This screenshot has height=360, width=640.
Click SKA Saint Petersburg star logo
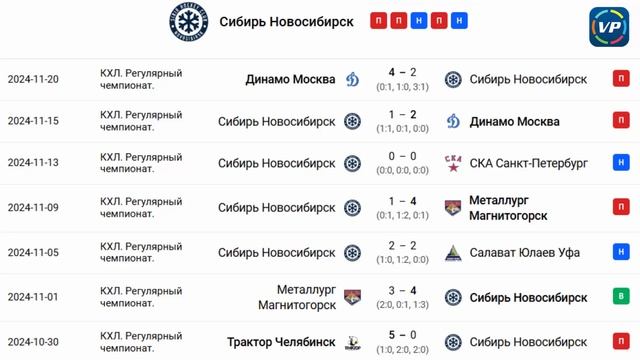(453, 163)
